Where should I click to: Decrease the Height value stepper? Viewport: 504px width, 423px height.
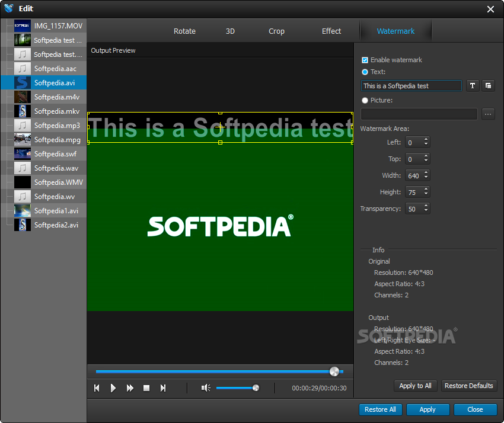pos(426,194)
